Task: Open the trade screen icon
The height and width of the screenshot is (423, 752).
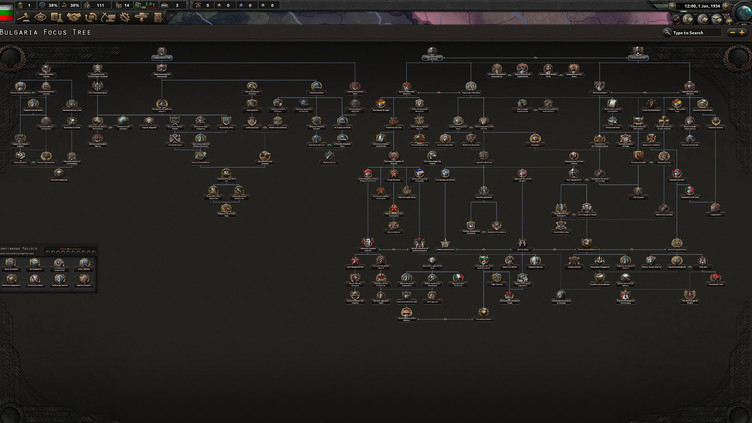Action: pos(91,18)
